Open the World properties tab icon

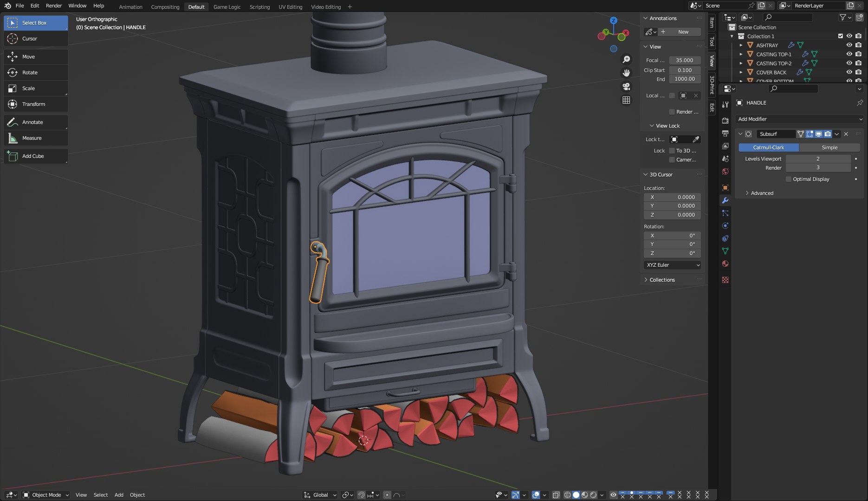pyautogui.click(x=725, y=172)
